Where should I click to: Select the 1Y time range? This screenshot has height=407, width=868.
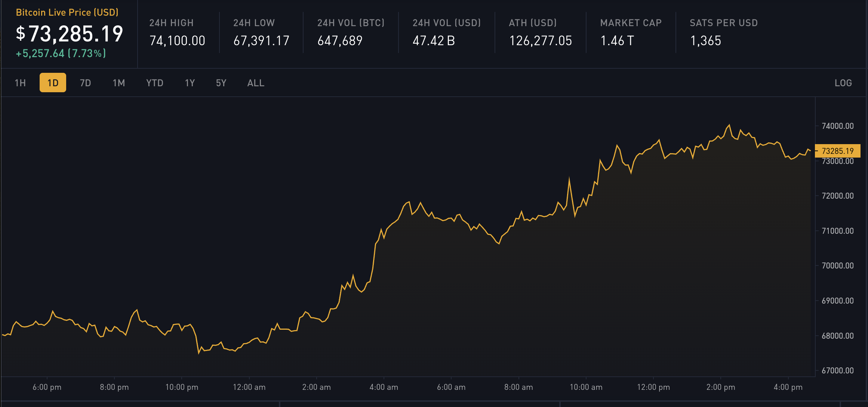click(x=190, y=83)
